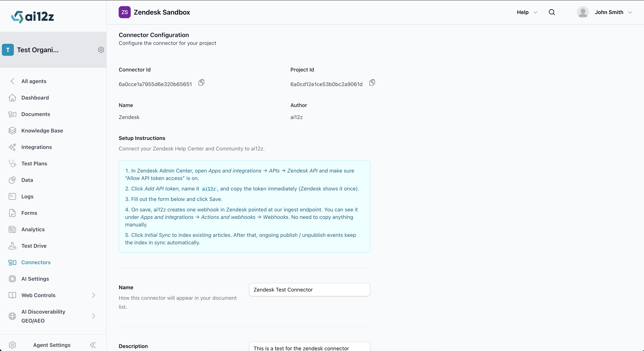Click connector id 6a0cce1a7955d6e320b65651
The height and width of the screenshot is (351, 644).
pos(155,84)
